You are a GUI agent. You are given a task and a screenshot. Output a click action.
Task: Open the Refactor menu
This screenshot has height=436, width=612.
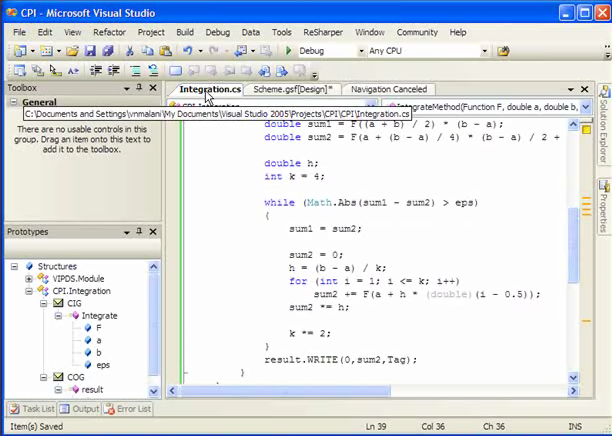[109, 32]
